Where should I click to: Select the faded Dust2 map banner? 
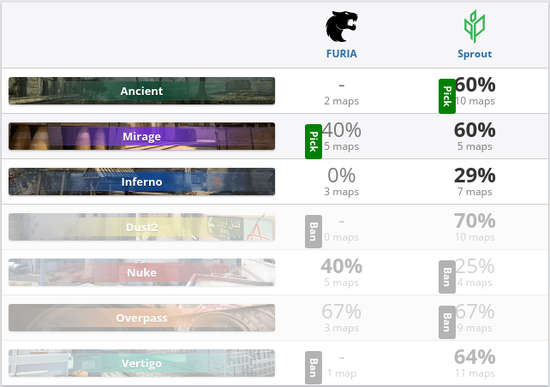tap(142, 227)
